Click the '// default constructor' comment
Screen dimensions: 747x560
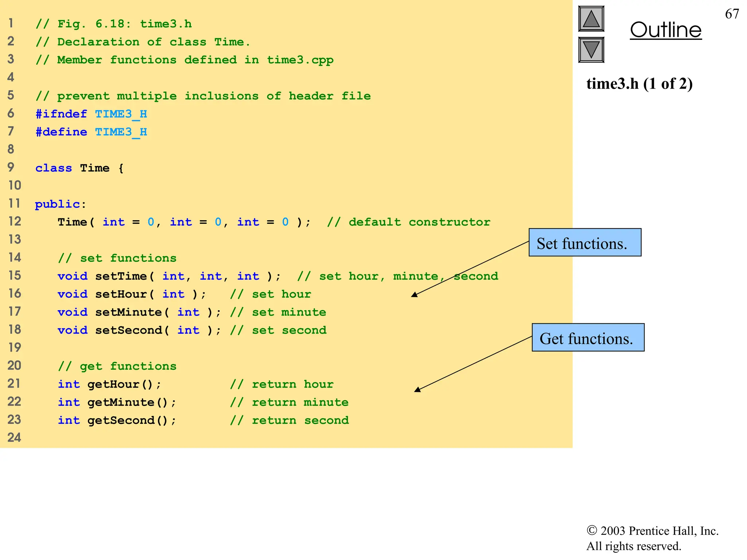(x=409, y=222)
